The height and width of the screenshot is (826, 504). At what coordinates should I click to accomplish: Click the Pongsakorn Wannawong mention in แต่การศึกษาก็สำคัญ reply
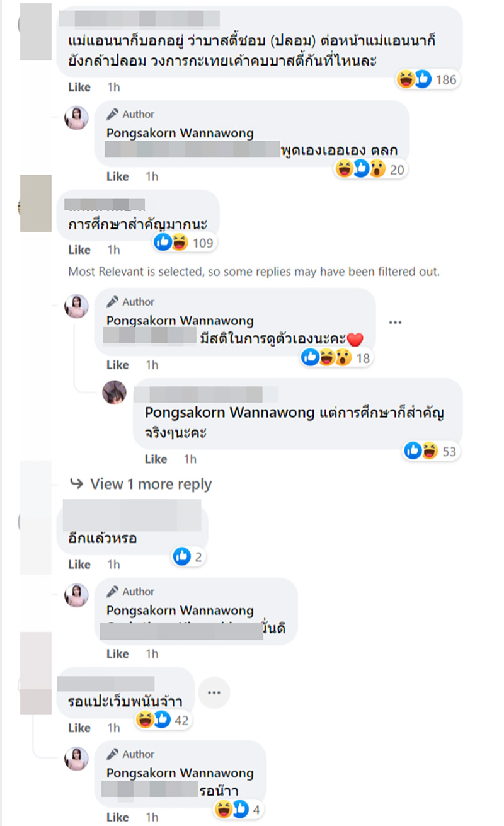[x=229, y=413]
